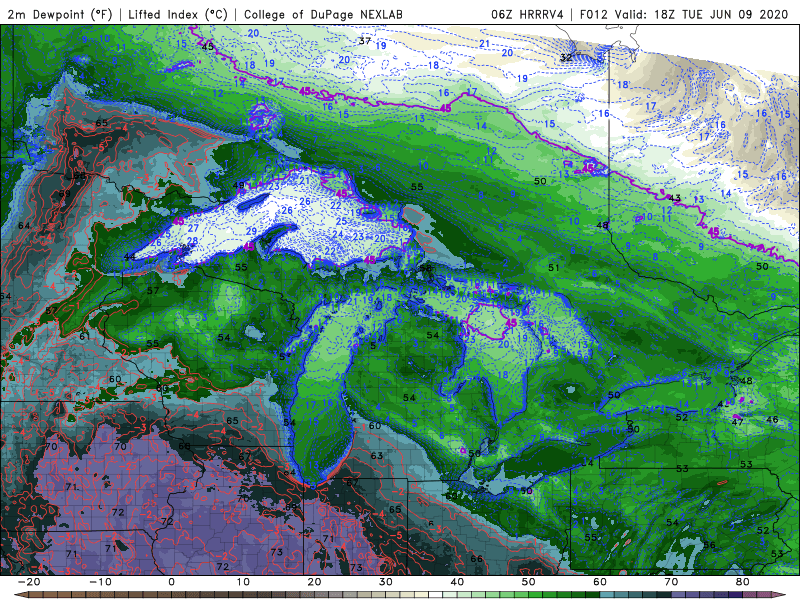The image size is (800, 600).
Task: Click the '50' color scale label
Action: (x=529, y=582)
